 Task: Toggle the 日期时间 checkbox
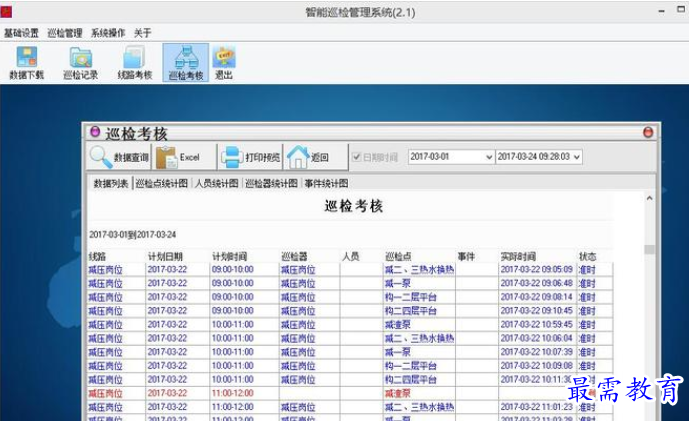(x=356, y=157)
